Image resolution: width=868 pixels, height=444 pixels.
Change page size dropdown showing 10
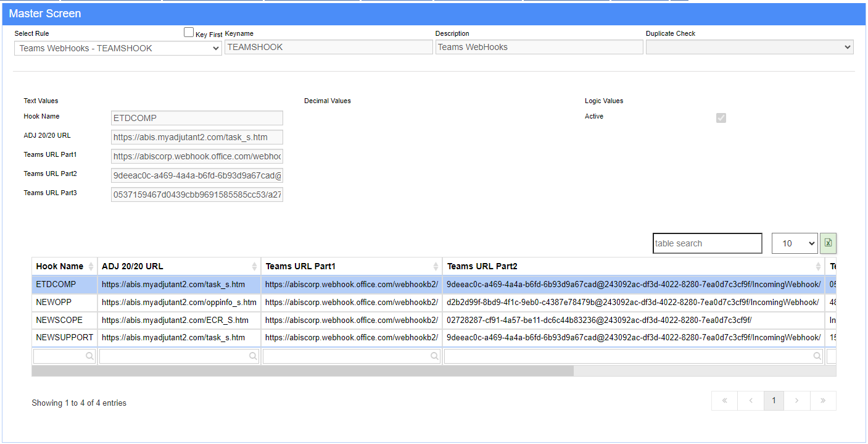(x=795, y=243)
